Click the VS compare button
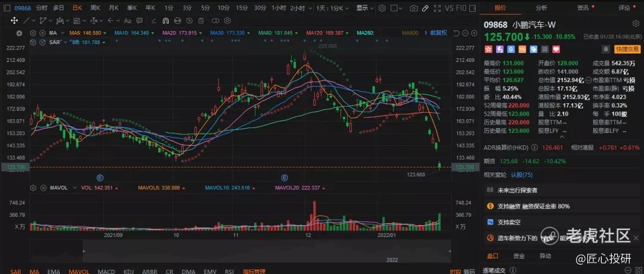Screen dimensions: 644x274 (450, 8)
